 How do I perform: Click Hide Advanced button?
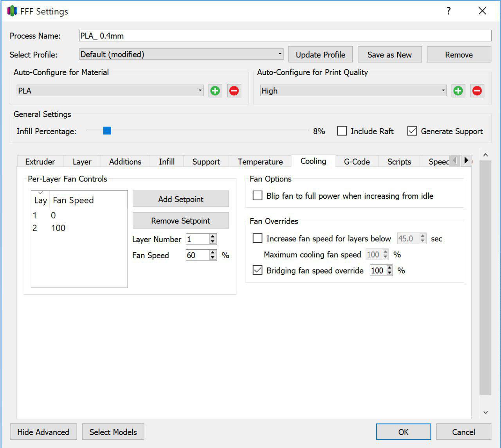coord(43,432)
